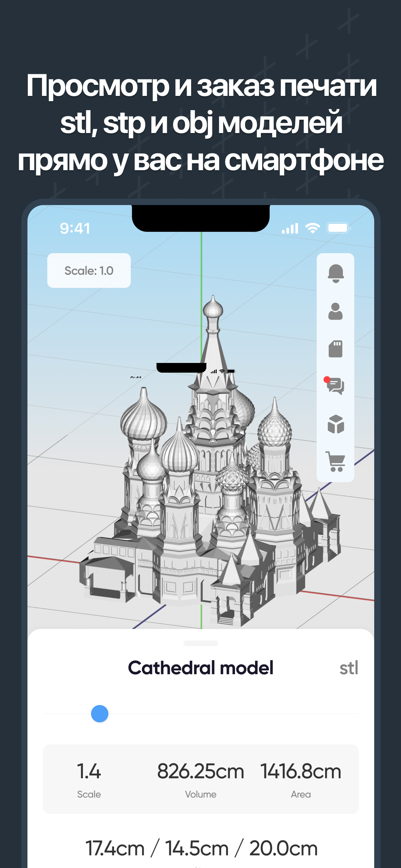Open the user profile icon
401x868 pixels.
point(336,311)
